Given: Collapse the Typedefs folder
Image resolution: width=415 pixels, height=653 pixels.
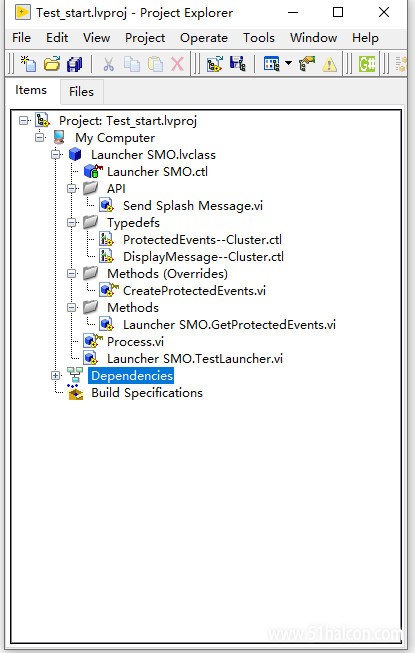Looking at the screenshot, I should pyautogui.click(x=72, y=223).
